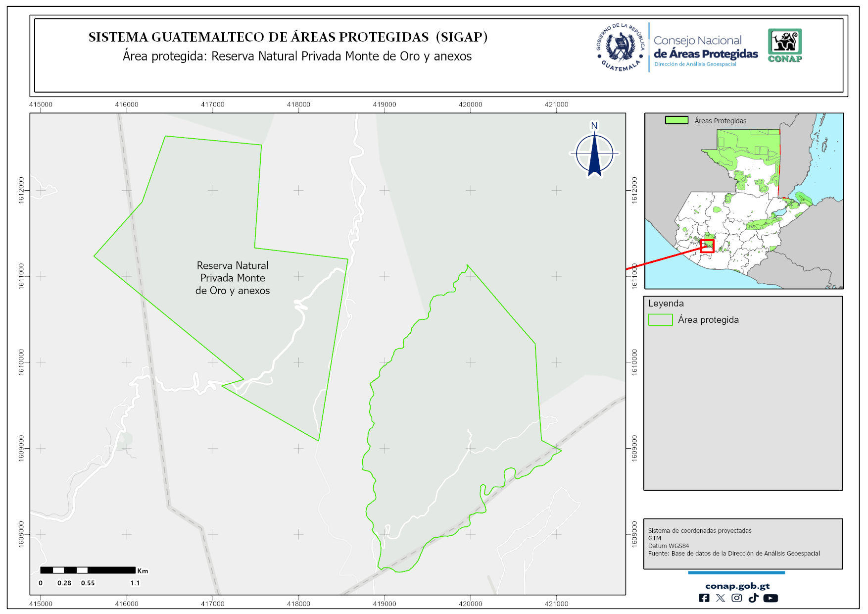The height and width of the screenshot is (614, 868).
Task: Click the north arrow compass on the map
Action: click(x=594, y=153)
